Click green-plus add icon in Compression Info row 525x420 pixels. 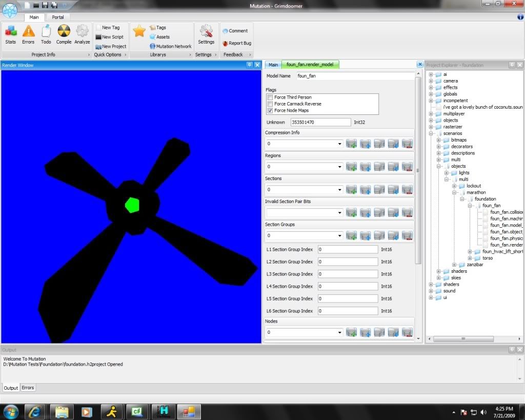tap(351, 144)
